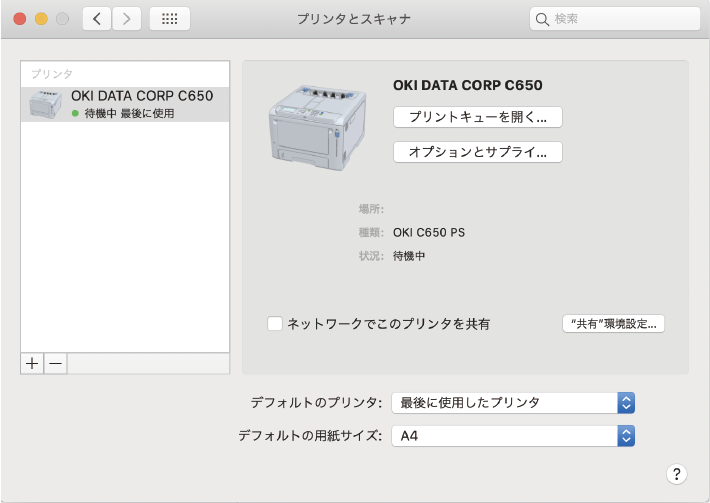
Task: Click the yellow minimize window button
Action: 41,19
